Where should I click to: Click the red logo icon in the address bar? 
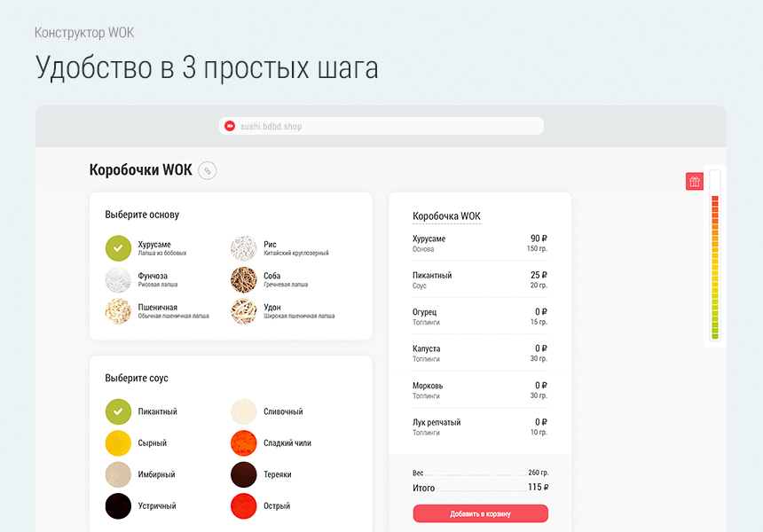229,126
